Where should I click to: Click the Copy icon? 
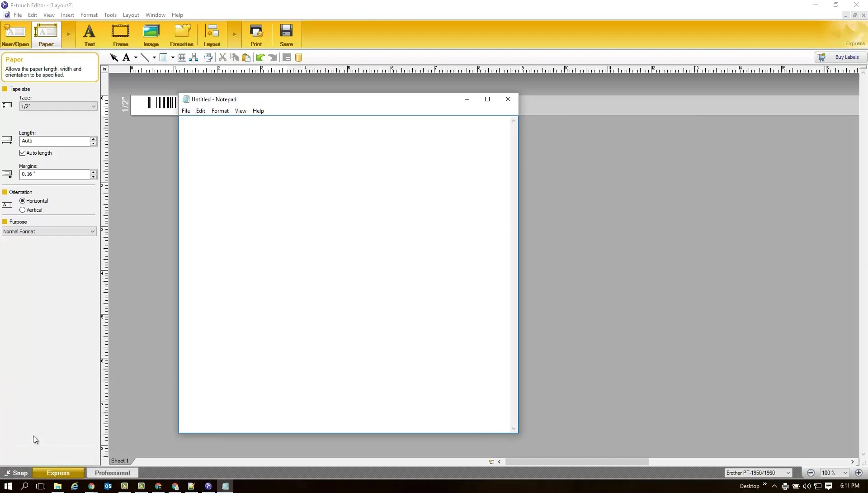click(x=234, y=57)
